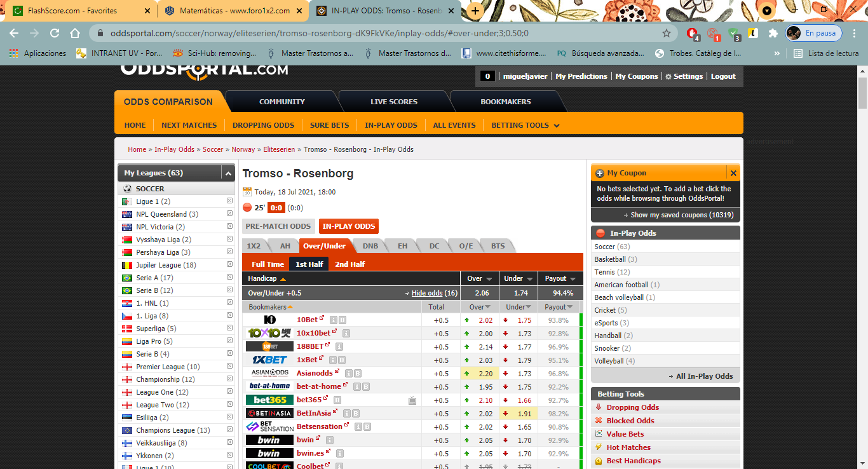Click the Hide odds link

click(x=426, y=293)
